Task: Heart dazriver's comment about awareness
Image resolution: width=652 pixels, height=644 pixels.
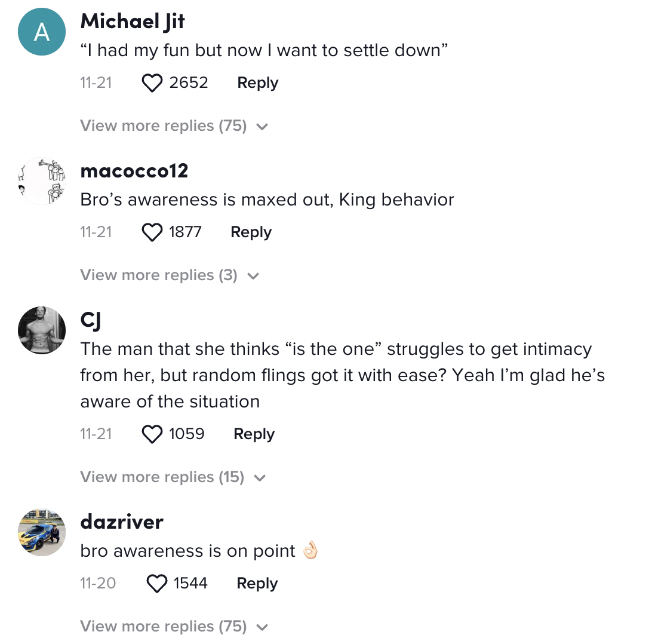Action: (x=157, y=583)
